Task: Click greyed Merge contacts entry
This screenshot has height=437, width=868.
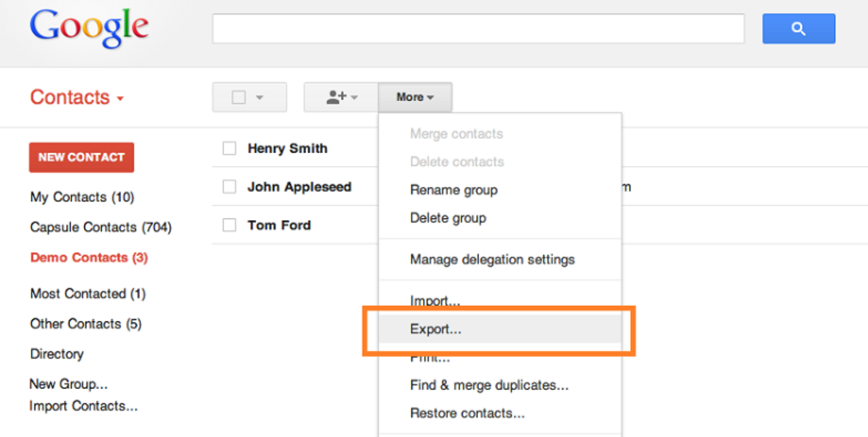Action: pos(457,134)
